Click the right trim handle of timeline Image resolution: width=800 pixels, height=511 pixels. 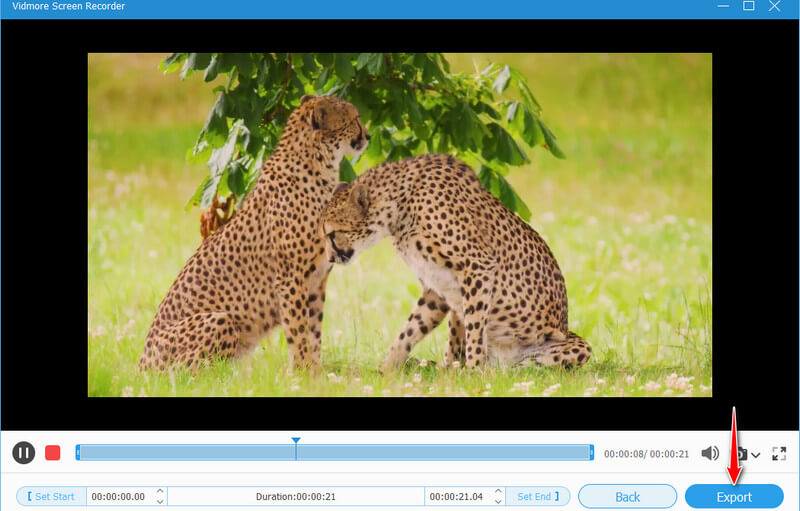click(592, 453)
